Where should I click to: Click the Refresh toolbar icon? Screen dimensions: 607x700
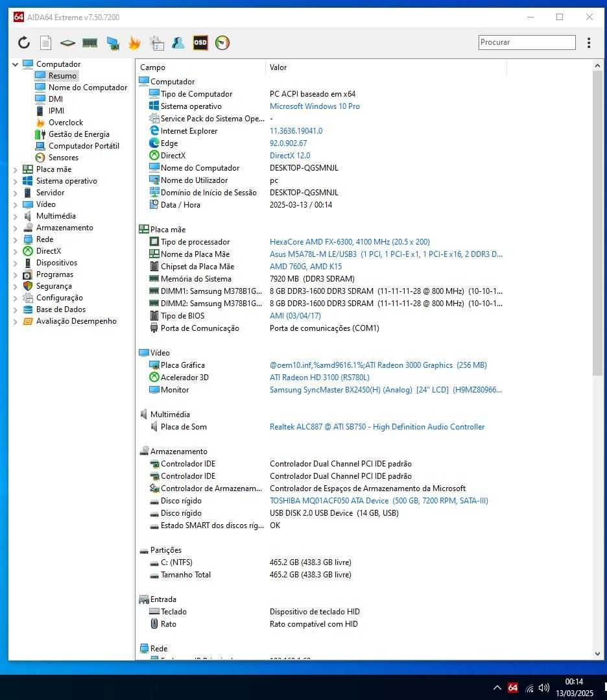point(24,43)
